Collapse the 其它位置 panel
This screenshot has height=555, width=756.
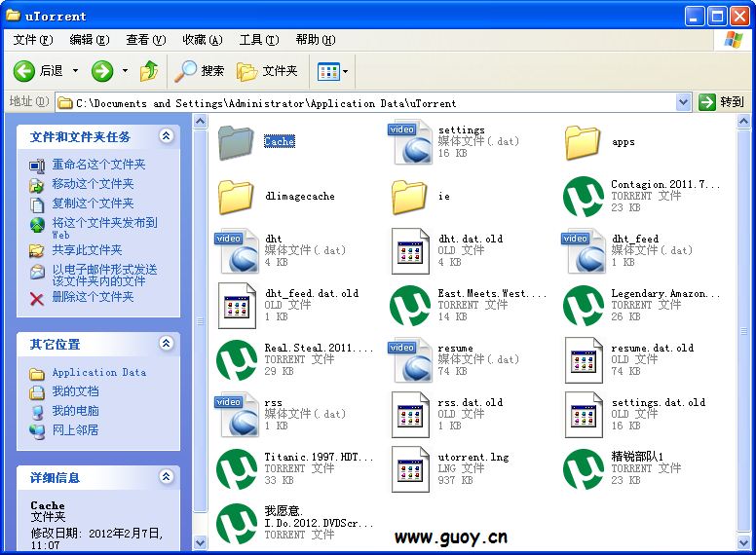click(167, 344)
